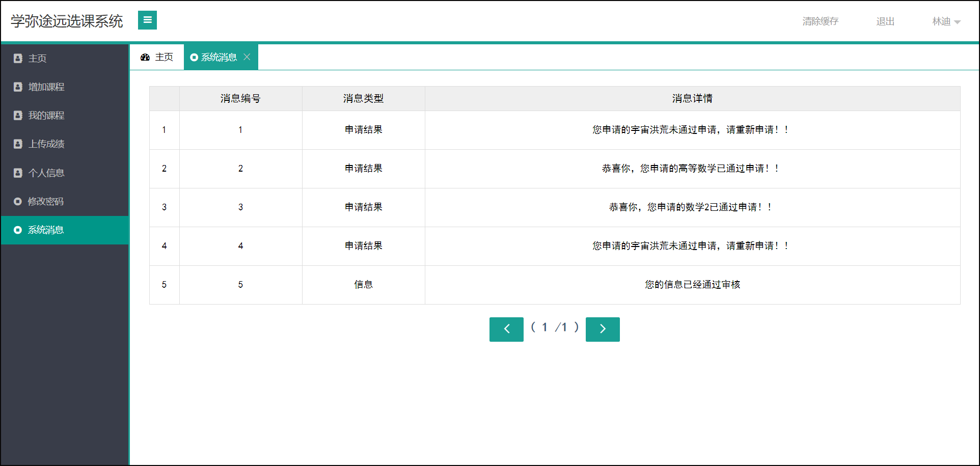Viewport: 980px width, 466px height.
Task: Select the 高等数学 approval message row
Action: [690, 169]
